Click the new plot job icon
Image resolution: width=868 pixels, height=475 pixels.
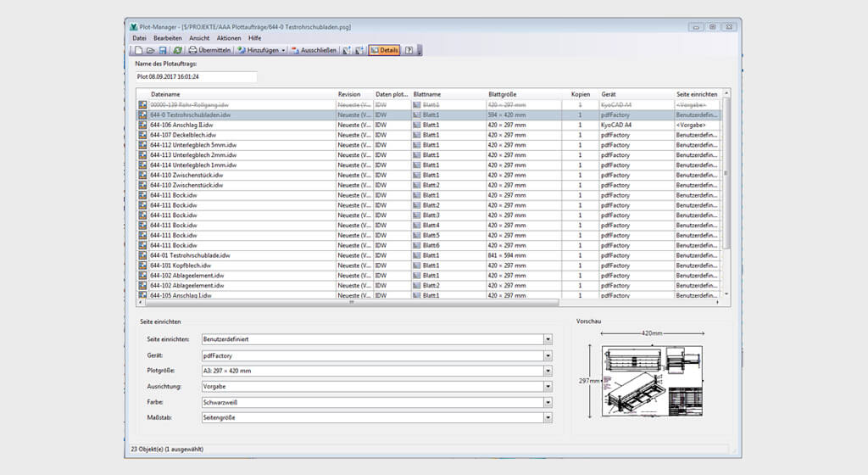pyautogui.click(x=138, y=51)
